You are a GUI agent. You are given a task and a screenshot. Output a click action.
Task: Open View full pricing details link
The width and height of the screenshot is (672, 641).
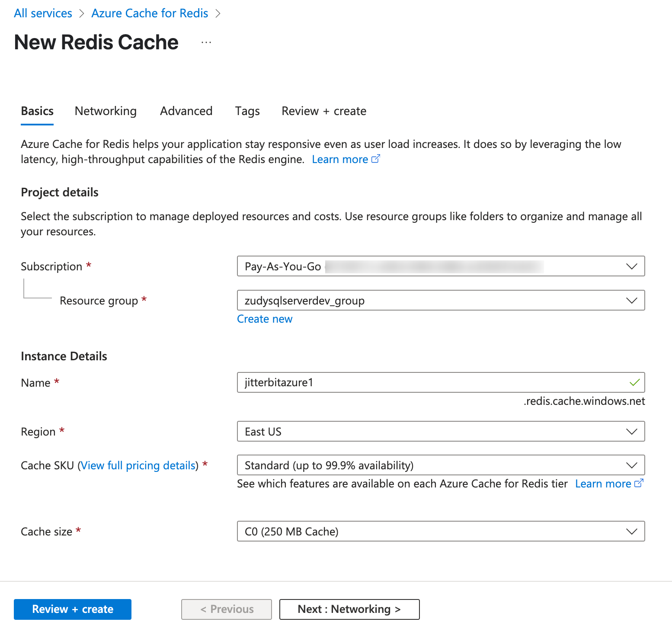(138, 465)
